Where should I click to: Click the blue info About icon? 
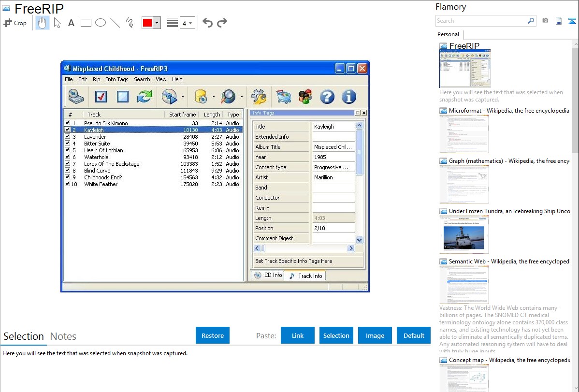pyautogui.click(x=348, y=97)
